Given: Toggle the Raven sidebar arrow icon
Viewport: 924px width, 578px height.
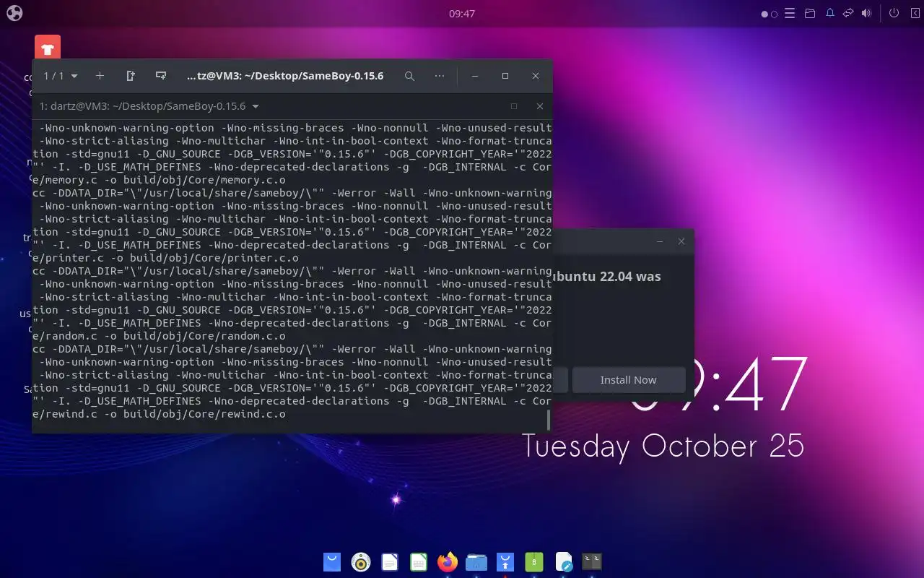Looking at the screenshot, I should pyautogui.click(x=915, y=13).
